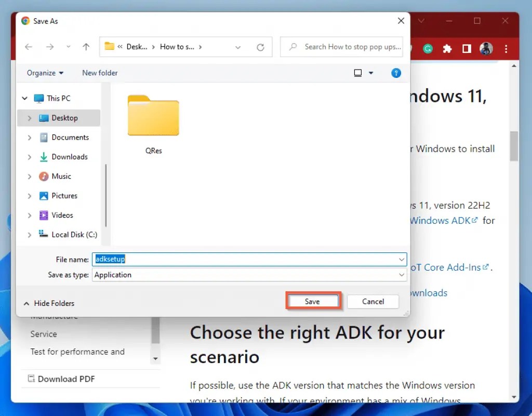The image size is (532, 416).
Task: Open the Save As dialog help
Action: (x=396, y=73)
